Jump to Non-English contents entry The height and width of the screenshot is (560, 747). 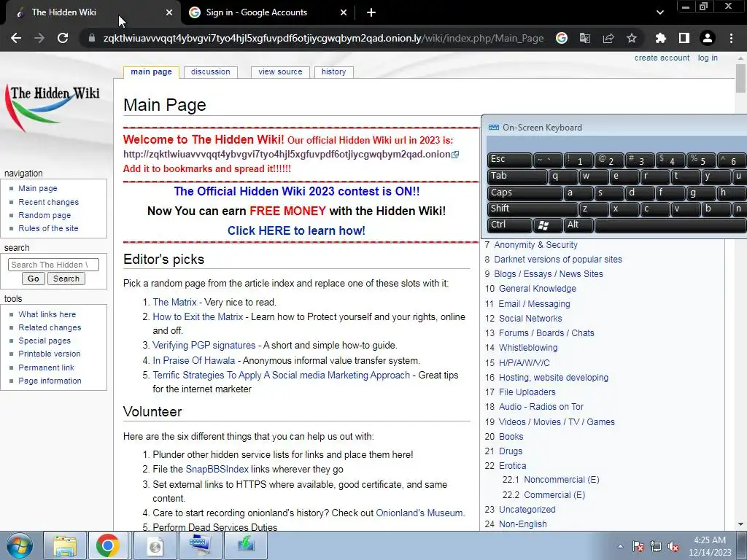coord(522,524)
